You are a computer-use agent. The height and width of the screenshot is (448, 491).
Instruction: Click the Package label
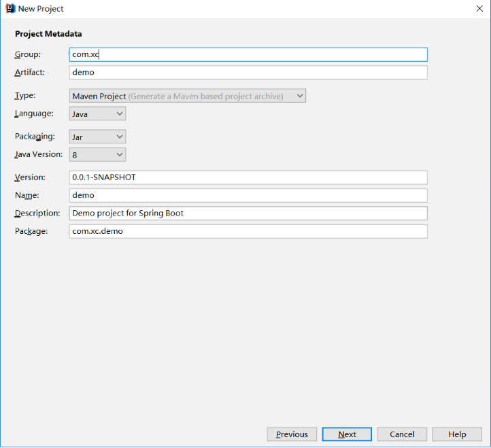coord(31,231)
